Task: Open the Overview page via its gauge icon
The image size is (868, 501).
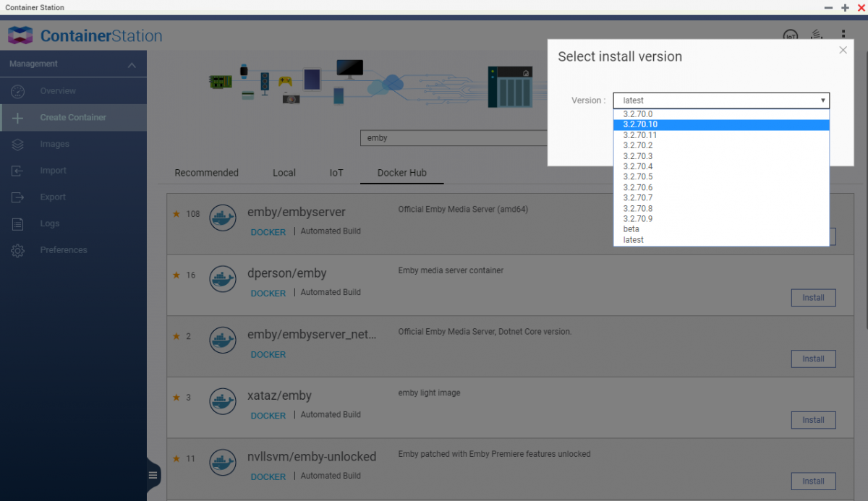Action: [18, 91]
